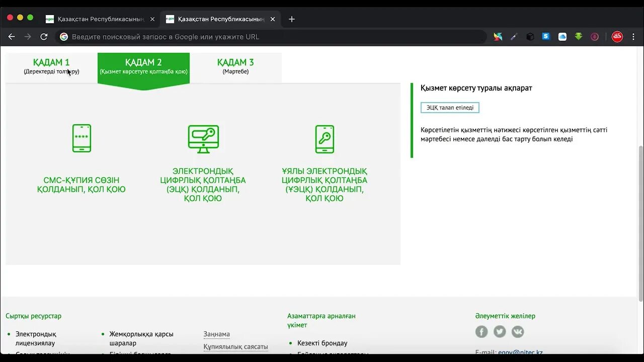Focus the browser address bar
Viewport: 644px width, 362px height.
[x=272, y=37]
